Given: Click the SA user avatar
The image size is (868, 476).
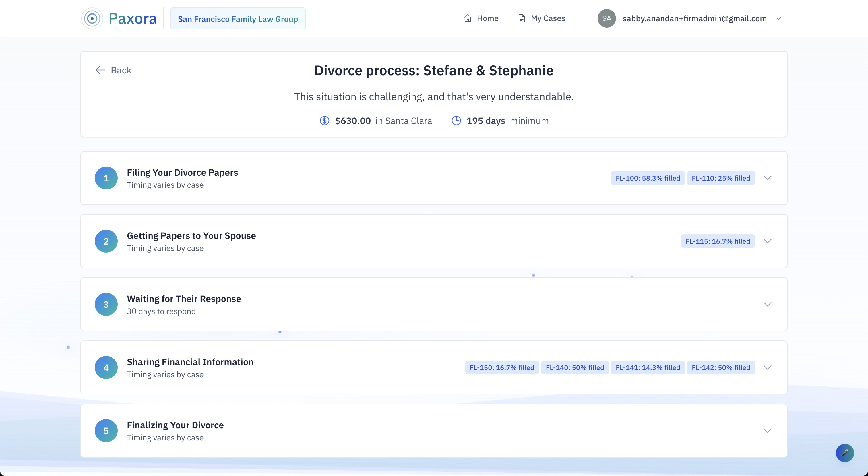Looking at the screenshot, I should coord(606,19).
